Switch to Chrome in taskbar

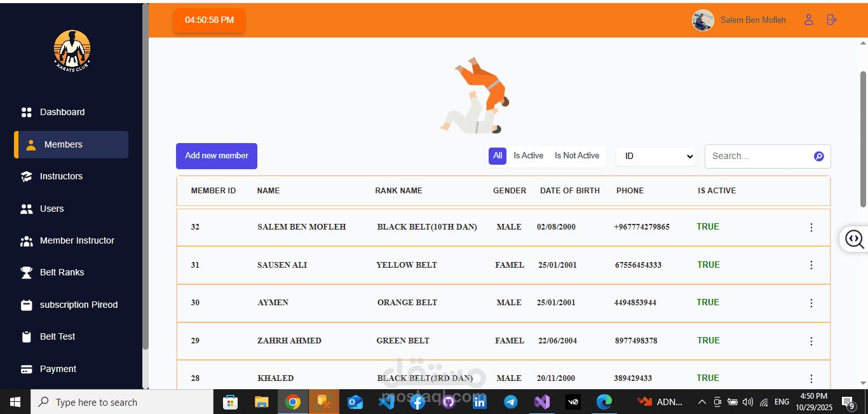pyautogui.click(x=293, y=402)
